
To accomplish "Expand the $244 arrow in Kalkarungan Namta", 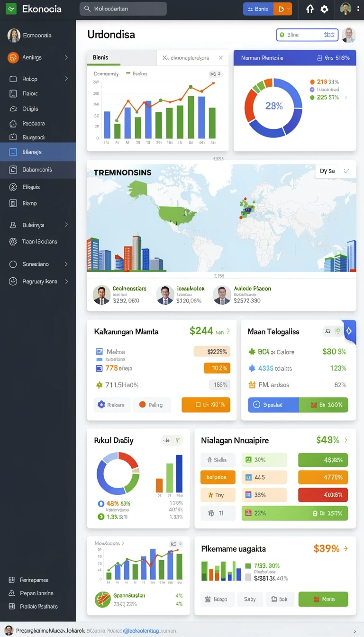I will pos(228,331).
